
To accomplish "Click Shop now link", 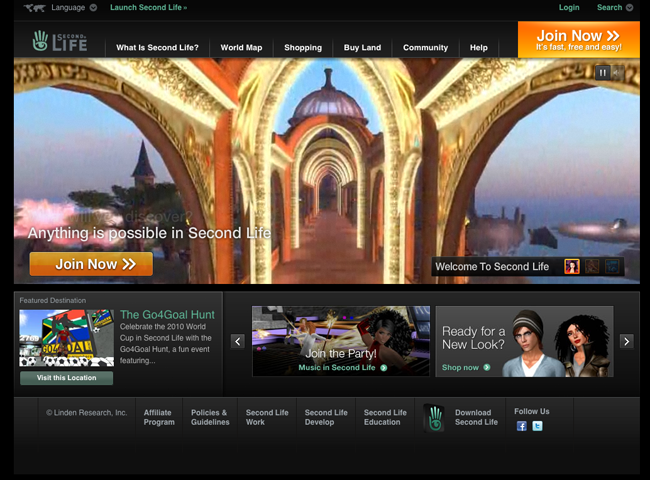I will click(460, 367).
